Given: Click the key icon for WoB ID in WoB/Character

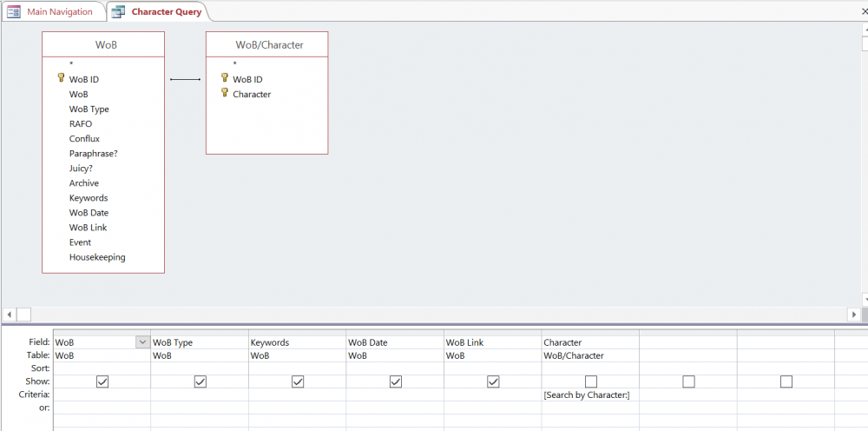Looking at the screenshot, I should [225, 78].
